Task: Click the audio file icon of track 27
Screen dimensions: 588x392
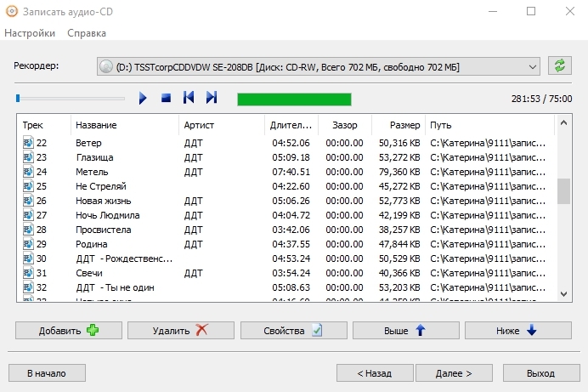Action: point(28,215)
